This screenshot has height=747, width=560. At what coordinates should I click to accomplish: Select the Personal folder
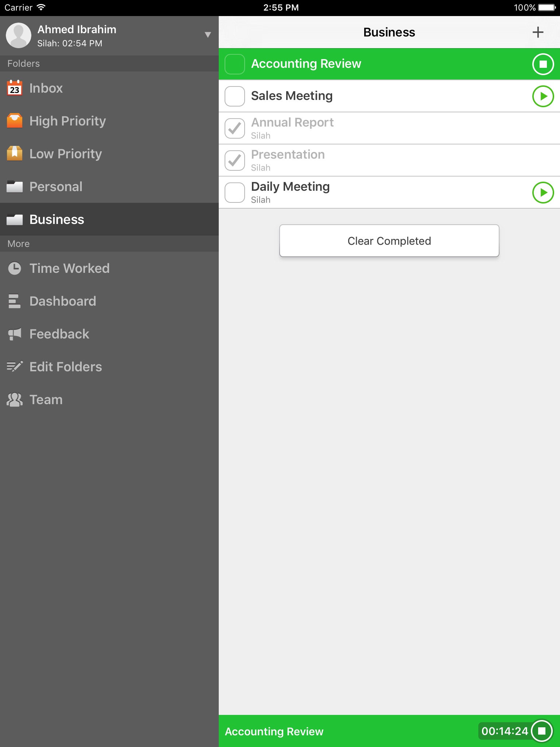(x=56, y=187)
